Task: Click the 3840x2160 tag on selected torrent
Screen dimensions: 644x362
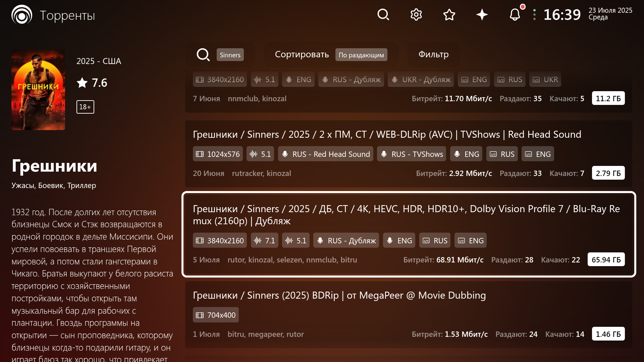Action: (x=220, y=241)
